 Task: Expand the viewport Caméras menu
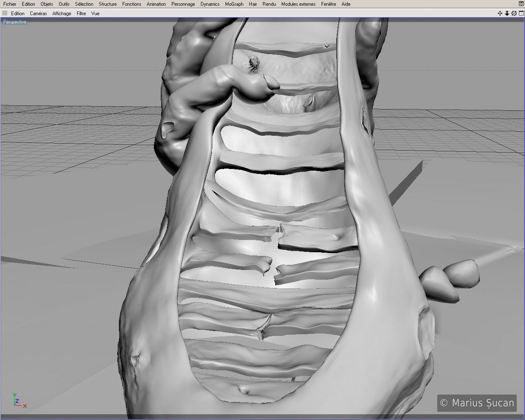point(38,14)
